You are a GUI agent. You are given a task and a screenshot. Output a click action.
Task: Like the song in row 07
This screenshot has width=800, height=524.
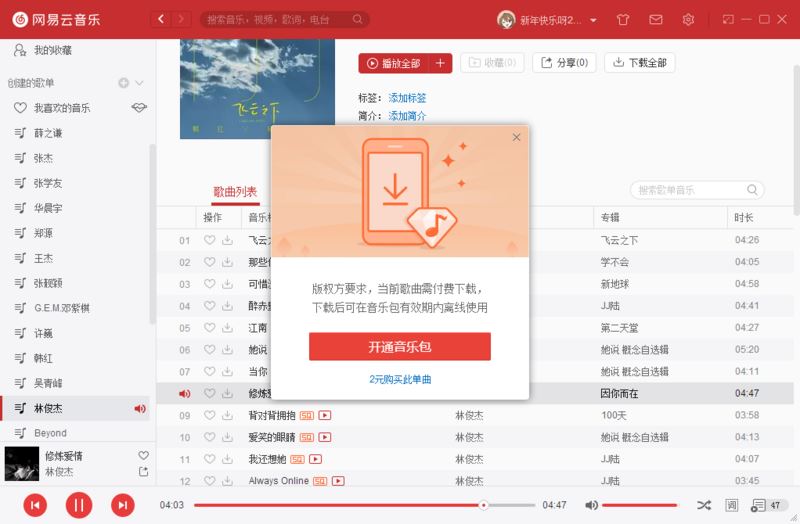(210, 371)
